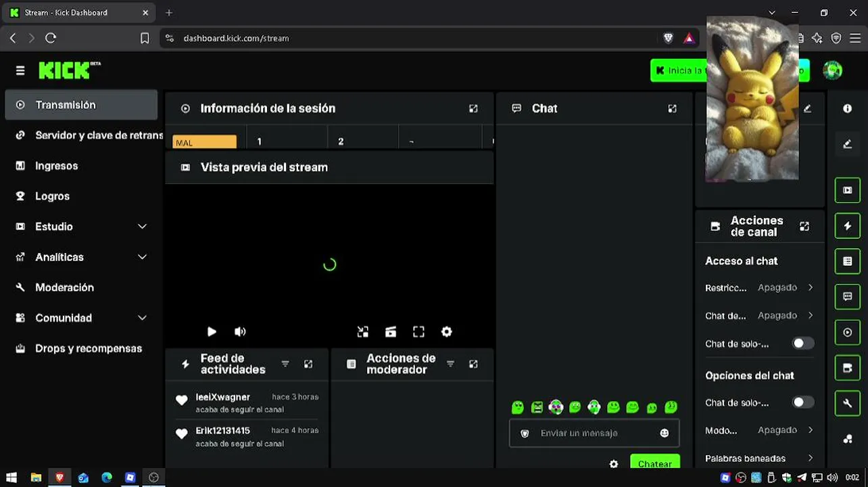Toggle theater mode on stream preview
The height and width of the screenshot is (487, 868).
click(x=391, y=331)
